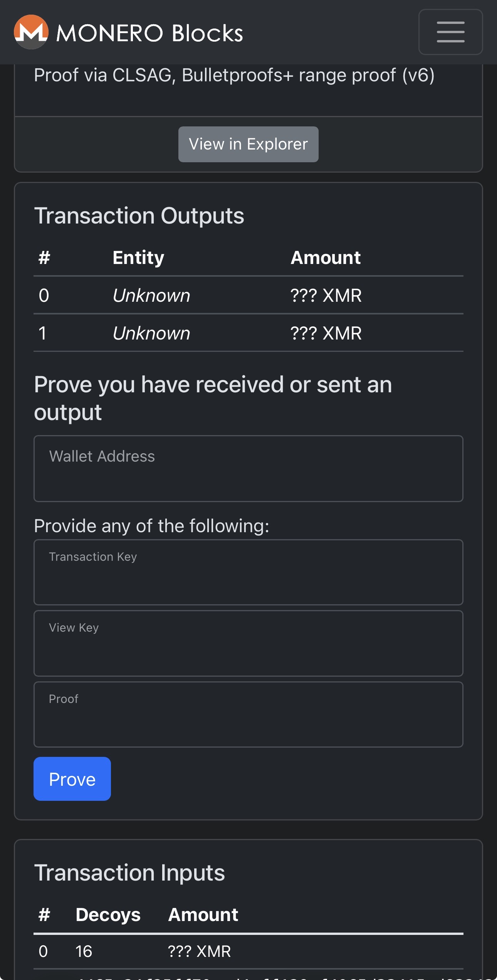The width and height of the screenshot is (497, 980).
Task: Click the Transaction Inputs heading
Action: (129, 872)
